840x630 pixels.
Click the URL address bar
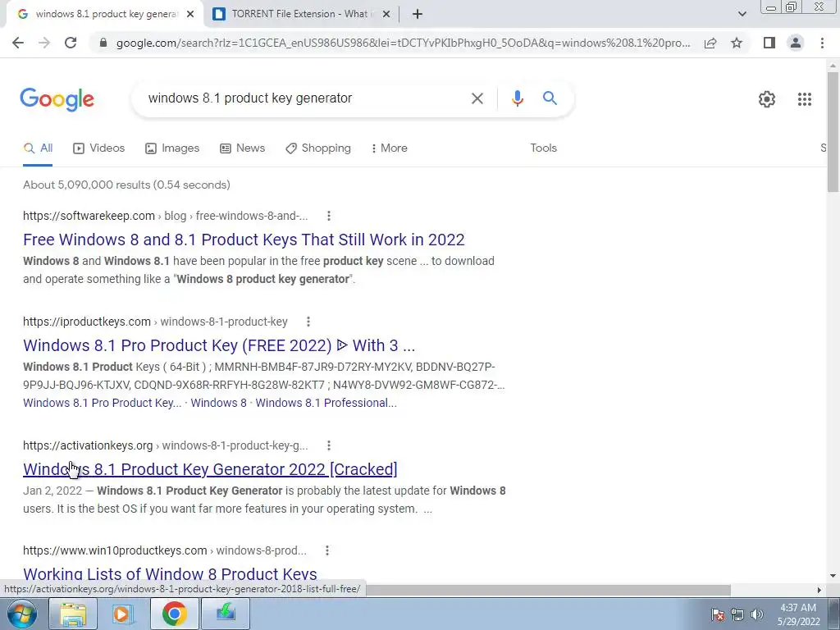coord(403,43)
